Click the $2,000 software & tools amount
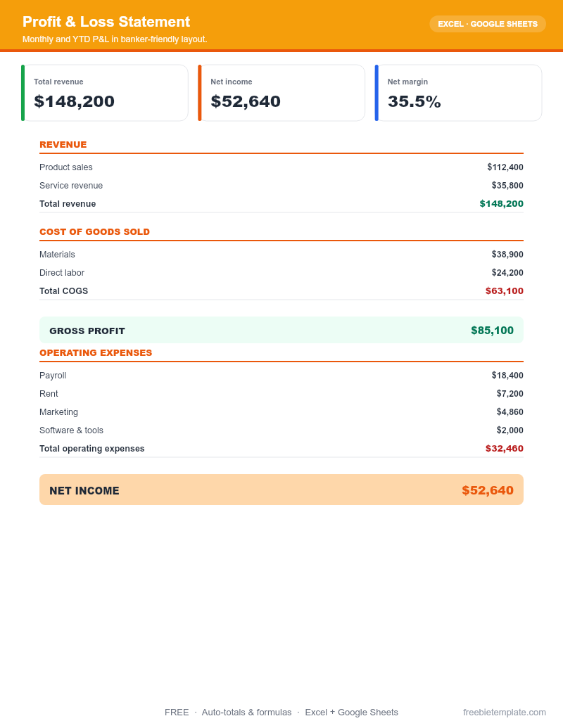This screenshot has height=728, width=563. 510,430
